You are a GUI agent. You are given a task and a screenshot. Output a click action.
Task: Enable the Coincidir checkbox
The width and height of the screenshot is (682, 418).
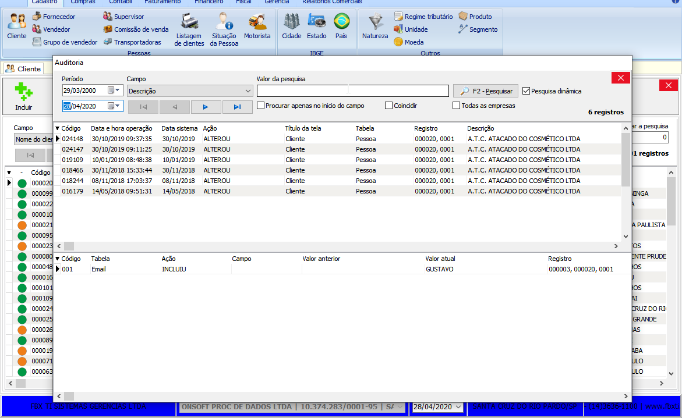(x=389, y=105)
